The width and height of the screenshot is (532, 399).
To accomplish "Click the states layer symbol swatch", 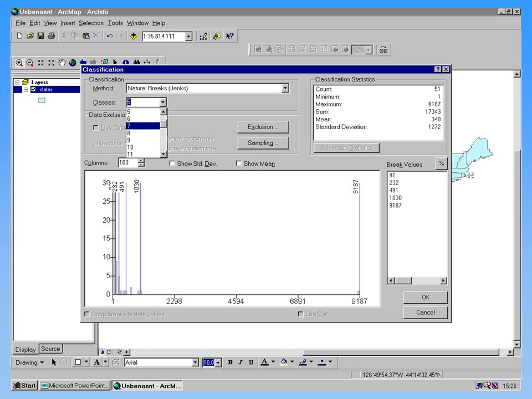I will [x=42, y=100].
